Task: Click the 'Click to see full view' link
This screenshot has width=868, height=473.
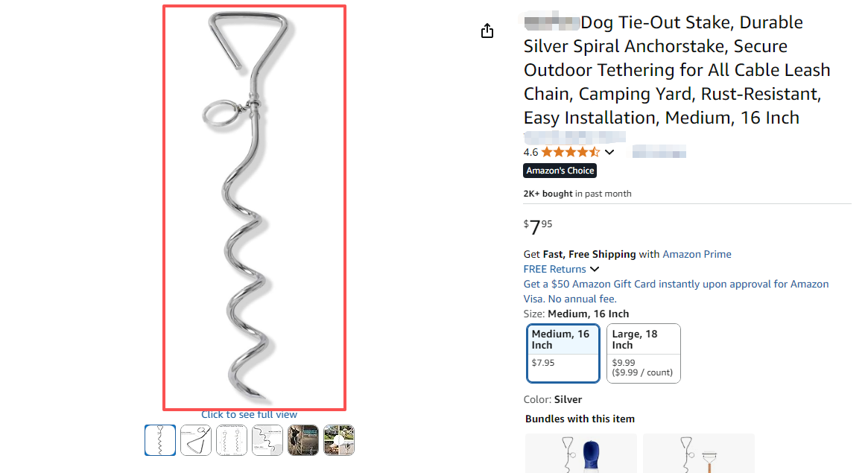Action: point(249,415)
